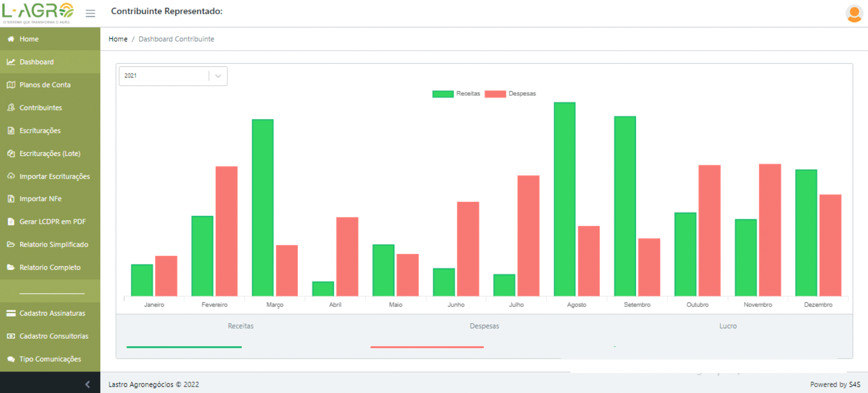
Task: Click Dashboard Contribuinte breadcrumb text
Action: click(x=176, y=39)
